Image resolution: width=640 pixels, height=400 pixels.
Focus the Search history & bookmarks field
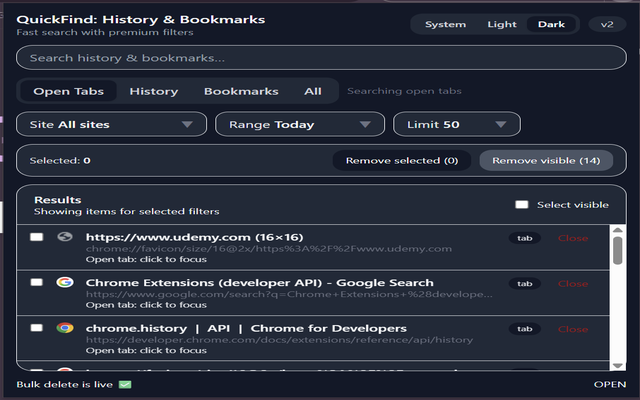pyautogui.click(x=321, y=58)
